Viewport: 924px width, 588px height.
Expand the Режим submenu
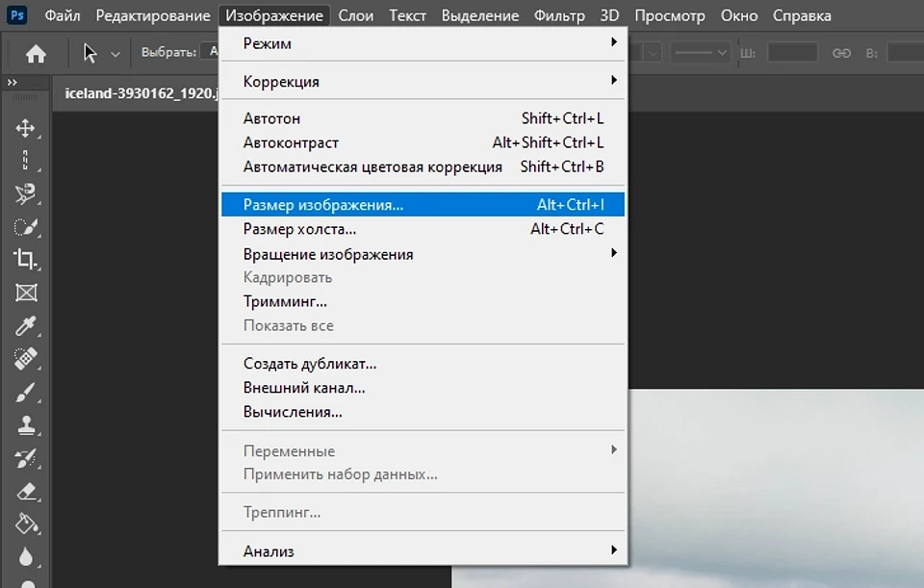pyautogui.click(x=423, y=43)
